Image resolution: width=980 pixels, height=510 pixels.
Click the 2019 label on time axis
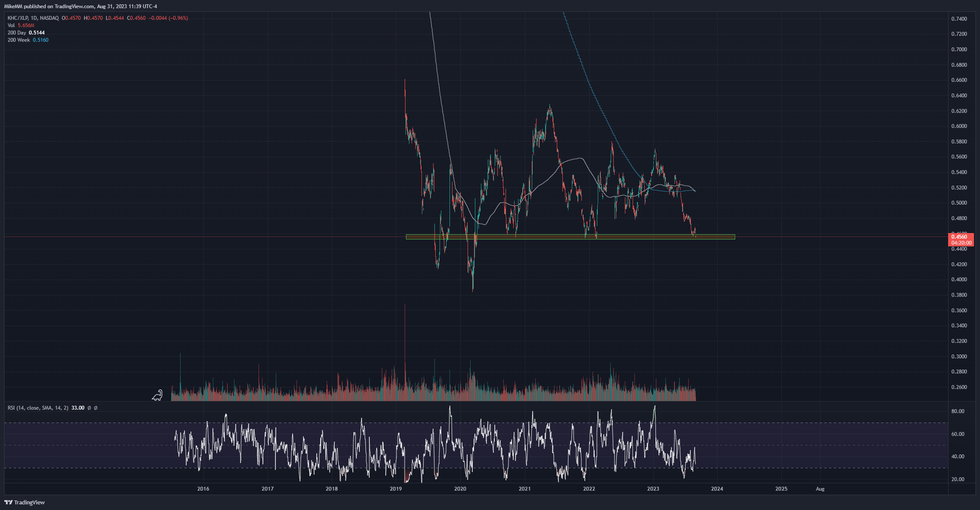point(396,489)
